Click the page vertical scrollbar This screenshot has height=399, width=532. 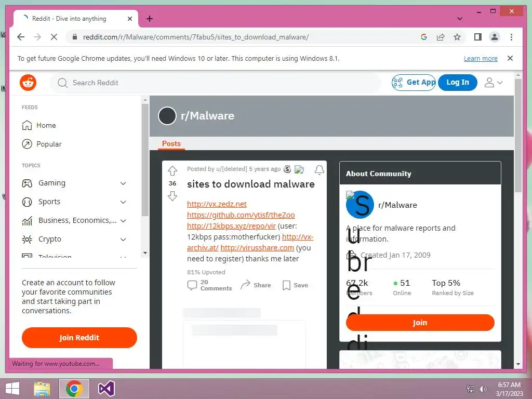pyautogui.click(x=518, y=136)
